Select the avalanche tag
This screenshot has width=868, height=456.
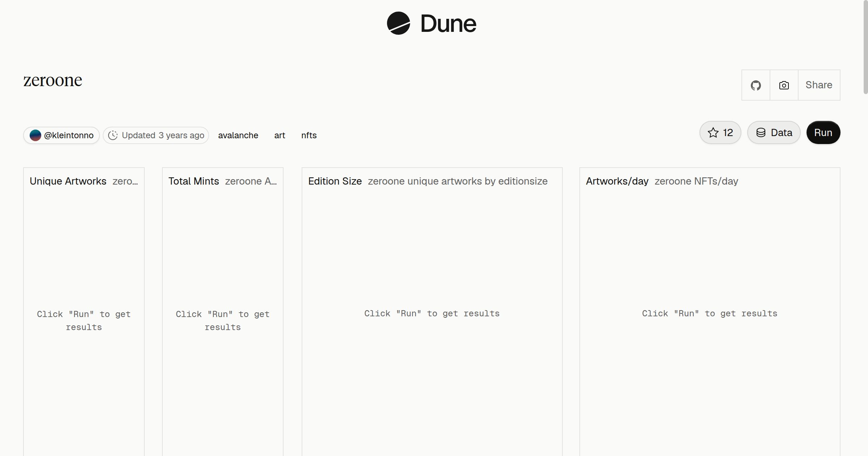pos(238,135)
